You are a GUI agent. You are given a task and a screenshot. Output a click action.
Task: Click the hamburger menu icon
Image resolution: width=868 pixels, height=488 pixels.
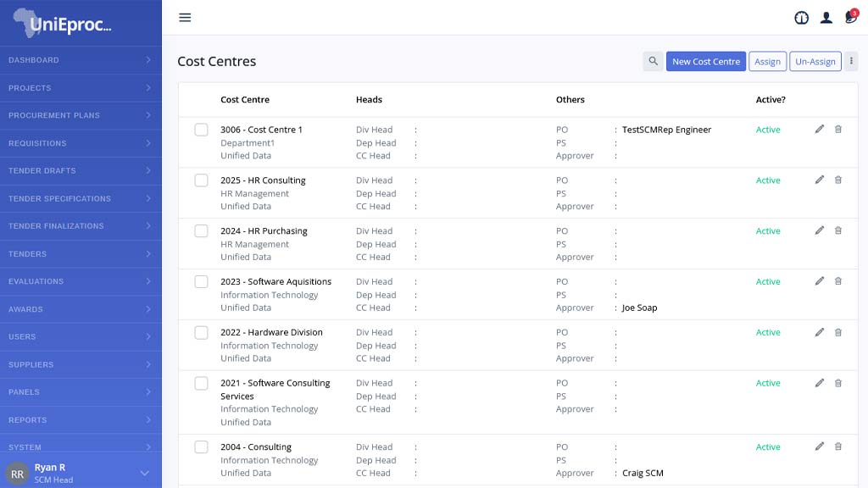coord(185,18)
